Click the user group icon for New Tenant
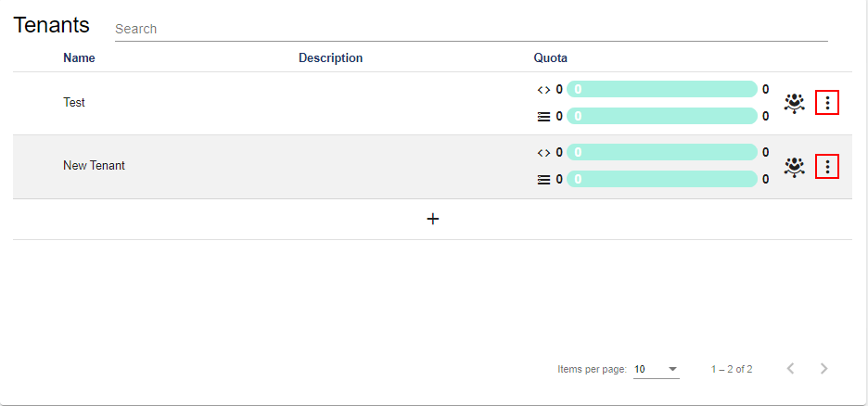This screenshot has width=868, height=406. 794,167
